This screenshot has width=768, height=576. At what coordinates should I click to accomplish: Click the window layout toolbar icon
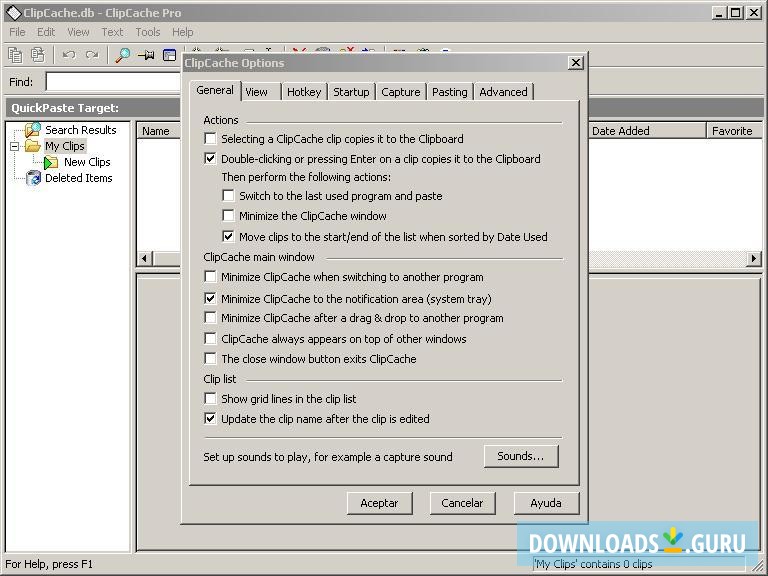[x=169, y=55]
